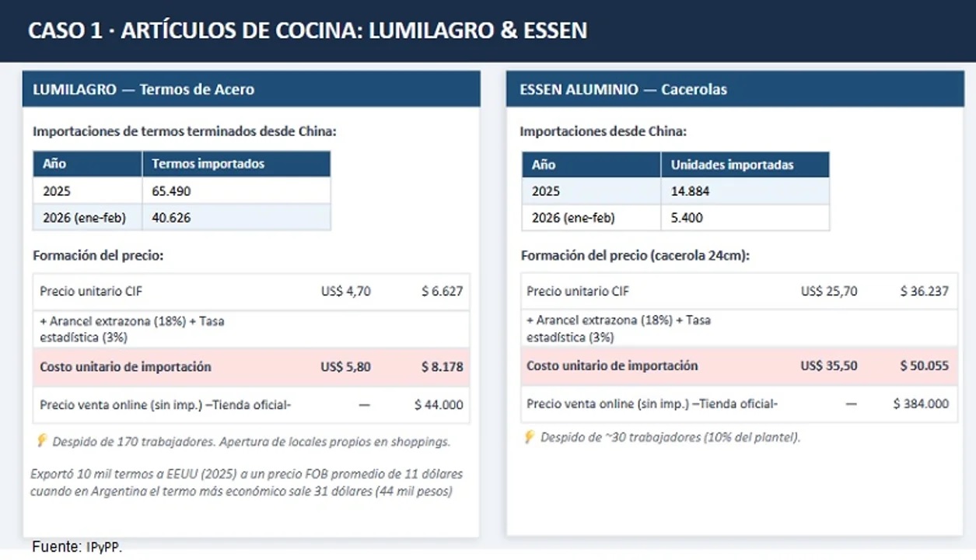Click the 40.626 imports value for 2026
The image size is (976, 560).
(x=171, y=218)
